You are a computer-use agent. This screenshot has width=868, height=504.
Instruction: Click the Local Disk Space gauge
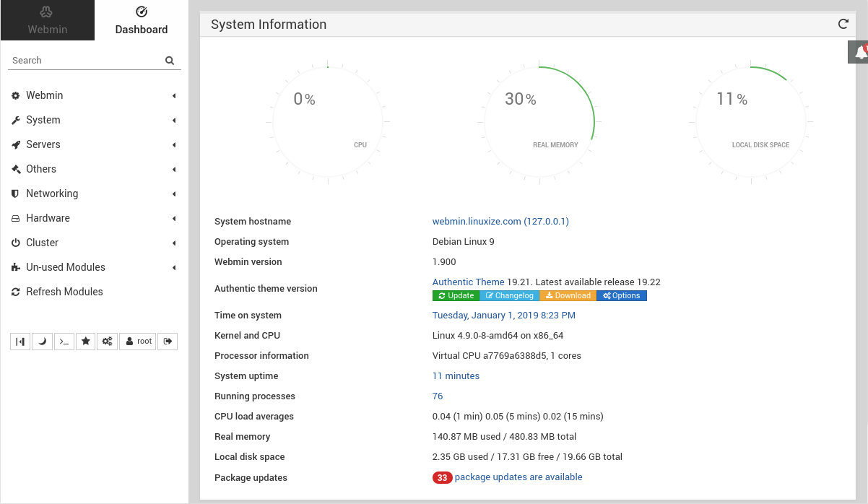750,122
